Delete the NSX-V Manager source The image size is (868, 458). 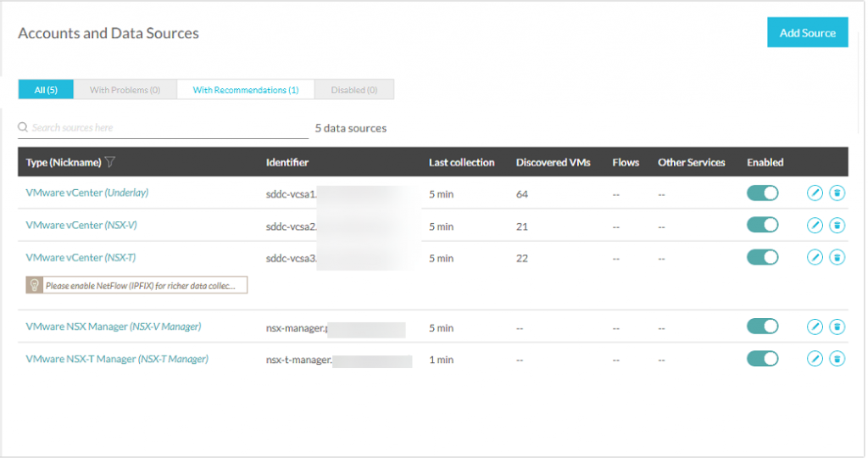[x=837, y=327]
